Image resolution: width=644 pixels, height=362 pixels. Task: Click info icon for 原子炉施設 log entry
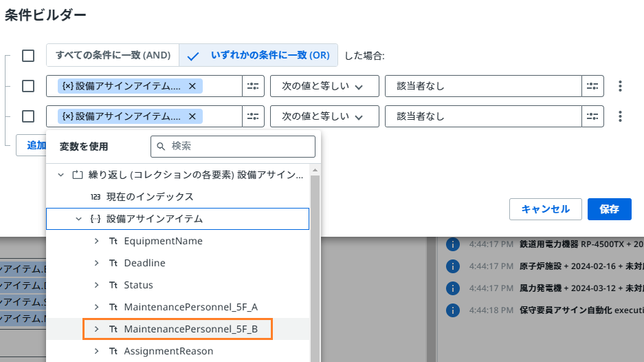(453, 266)
